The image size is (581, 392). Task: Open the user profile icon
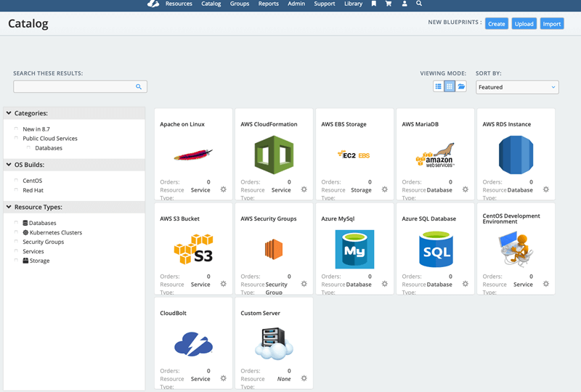pyautogui.click(x=405, y=4)
